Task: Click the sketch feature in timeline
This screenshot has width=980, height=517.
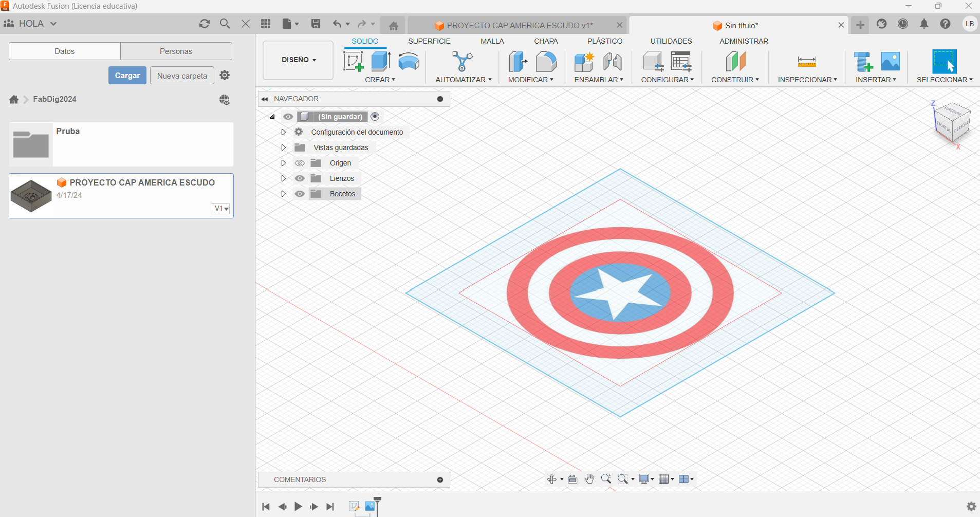Action: point(354,506)
